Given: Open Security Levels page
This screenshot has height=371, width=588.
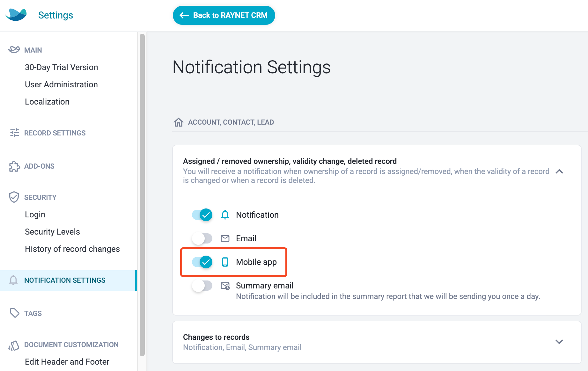Looking at the screenshot, I should 52,232.
